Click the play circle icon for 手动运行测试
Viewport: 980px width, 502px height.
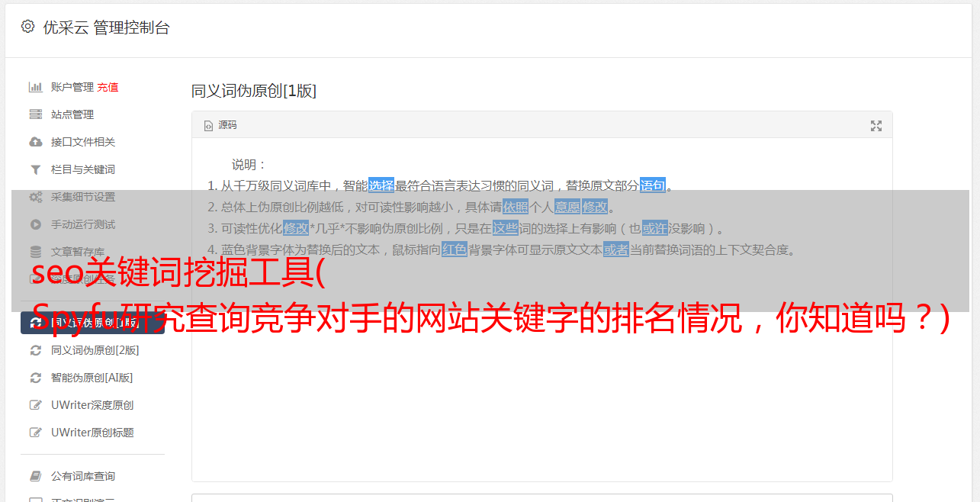point(36,224)
